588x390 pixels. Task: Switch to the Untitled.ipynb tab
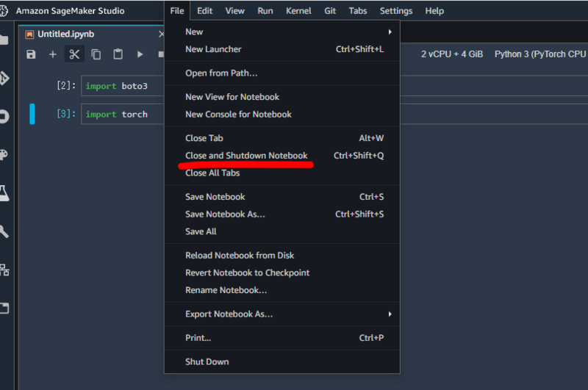click(x=65, y=34)
